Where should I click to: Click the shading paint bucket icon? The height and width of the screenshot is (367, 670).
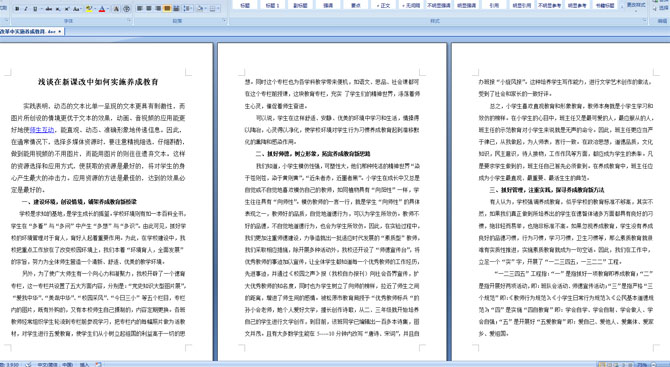click(x=201, y=8)
